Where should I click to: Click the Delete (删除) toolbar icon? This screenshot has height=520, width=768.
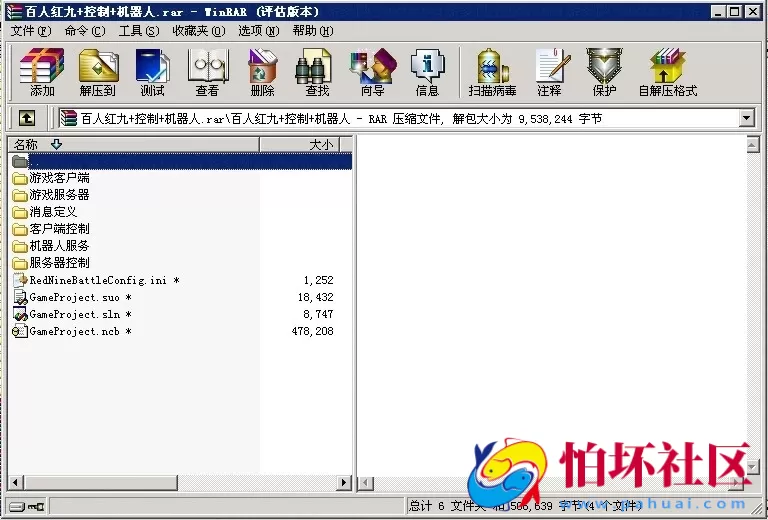pos(263,71)
